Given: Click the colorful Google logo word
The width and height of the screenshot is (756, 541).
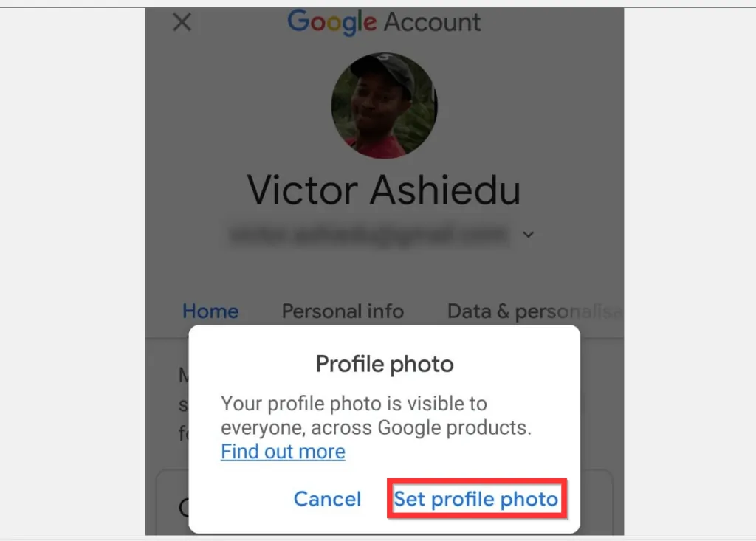Looking at the screenshot, I should [x=332, y=22].
